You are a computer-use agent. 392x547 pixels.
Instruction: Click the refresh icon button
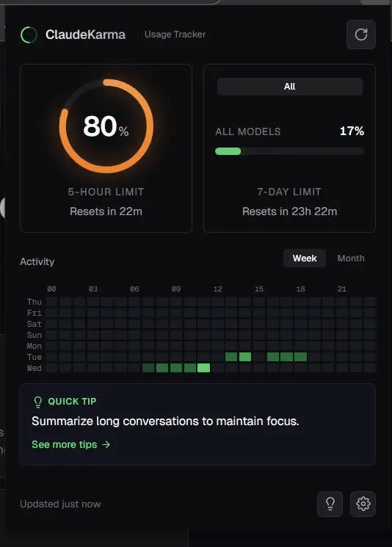point(361,35)
